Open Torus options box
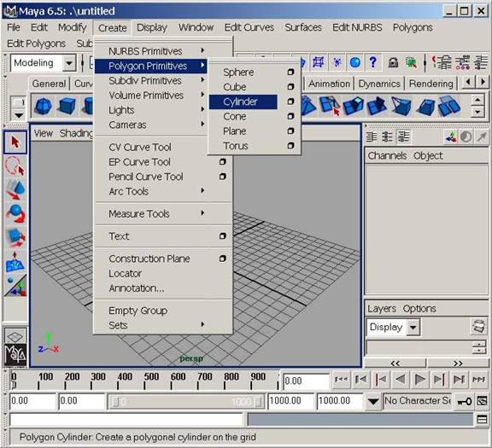 point(290,146)
